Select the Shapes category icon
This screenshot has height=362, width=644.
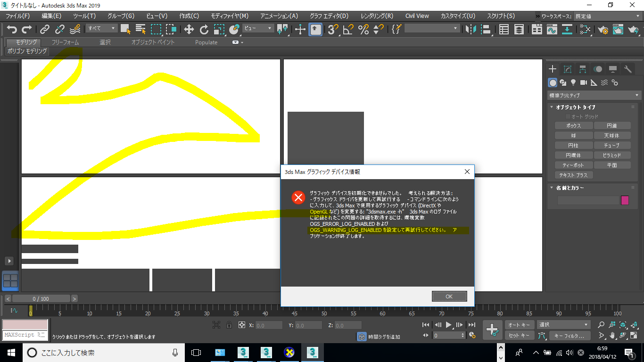[563, 82]
